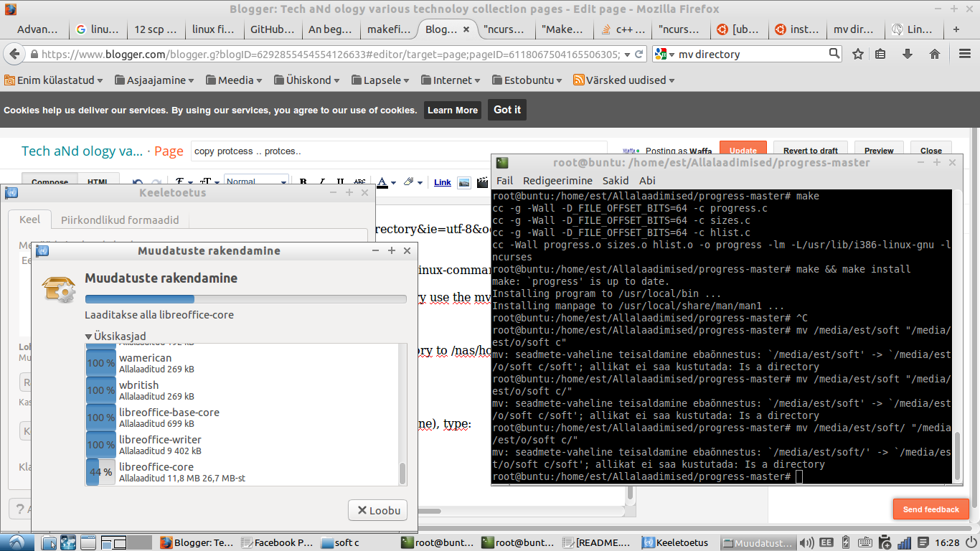Undo the last edit in Blogger editor
Image resolution: width=980 pixels, height=551 pixels.
tap(138, 182)
